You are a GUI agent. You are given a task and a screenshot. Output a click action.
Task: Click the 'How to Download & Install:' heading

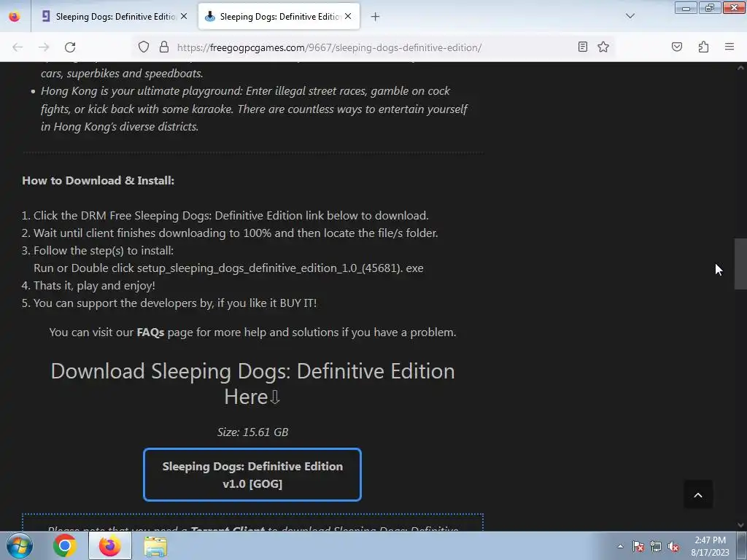pyautogui.click(x=98, y=181)
